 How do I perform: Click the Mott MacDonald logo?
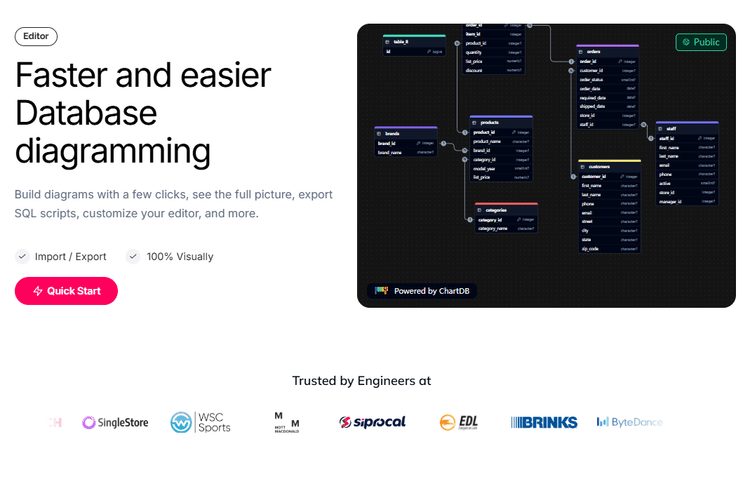pos(287,423)
